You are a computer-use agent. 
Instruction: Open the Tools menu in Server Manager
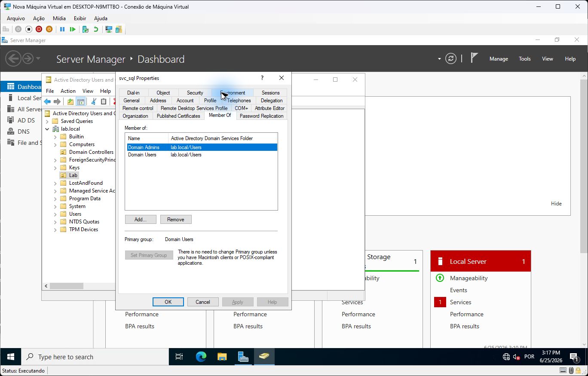point(524,59)
